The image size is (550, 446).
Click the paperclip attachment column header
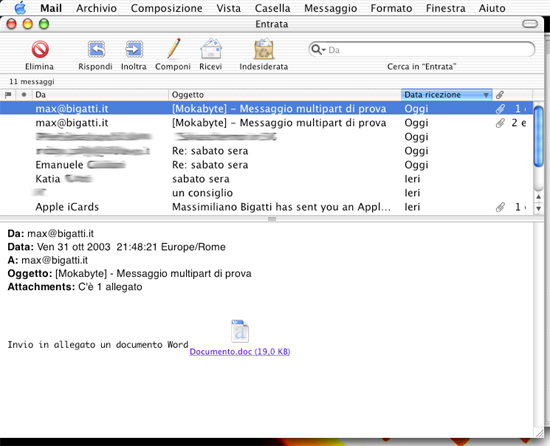pyautogui.click(x=500, y=95)
